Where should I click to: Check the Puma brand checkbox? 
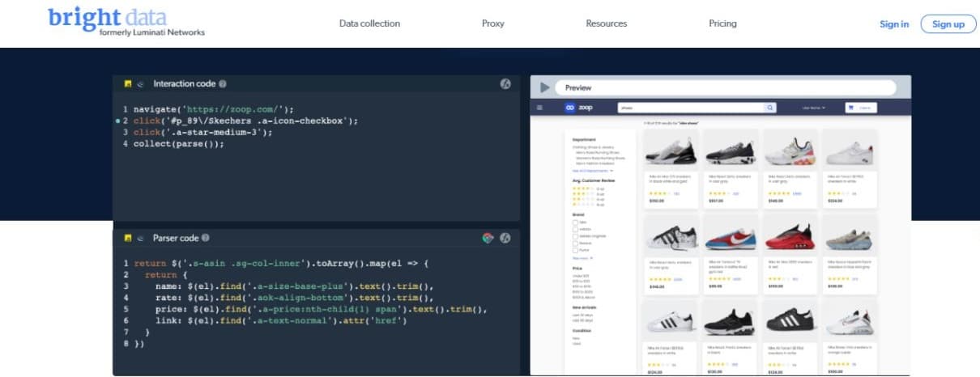pos(575,250)
